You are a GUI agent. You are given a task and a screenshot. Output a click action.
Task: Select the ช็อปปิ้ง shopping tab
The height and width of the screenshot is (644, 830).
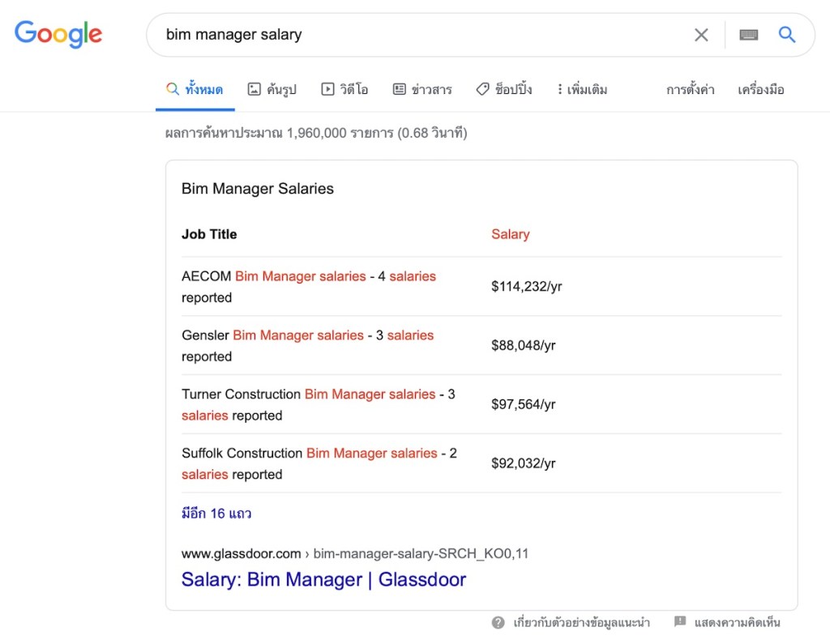(x=504, y=90)
